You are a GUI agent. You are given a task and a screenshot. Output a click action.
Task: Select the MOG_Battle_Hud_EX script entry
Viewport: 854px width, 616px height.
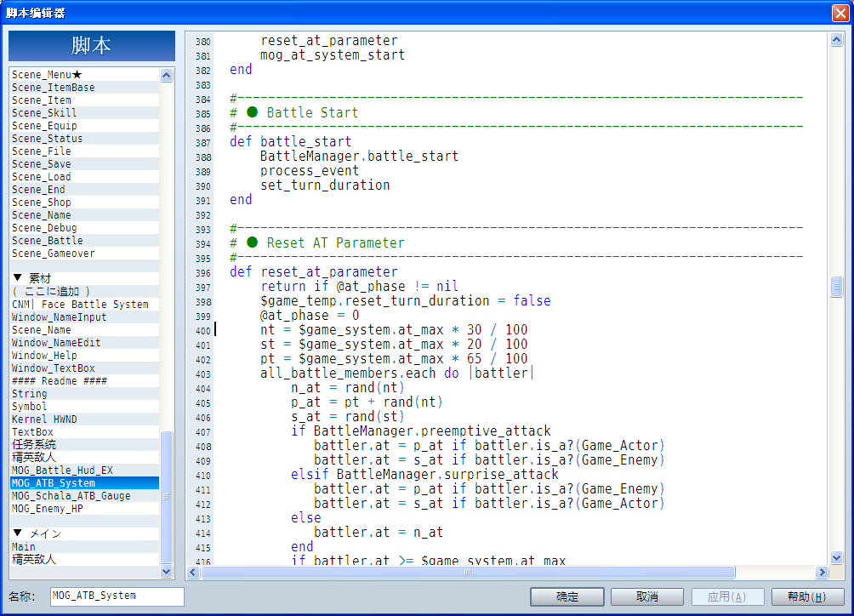point(85,470)
